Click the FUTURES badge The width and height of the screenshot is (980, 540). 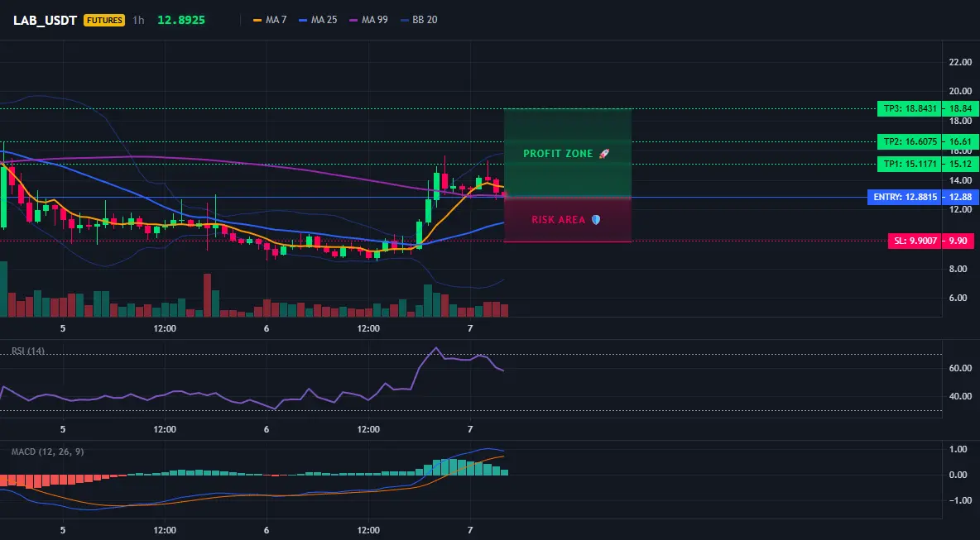[104, 20]
